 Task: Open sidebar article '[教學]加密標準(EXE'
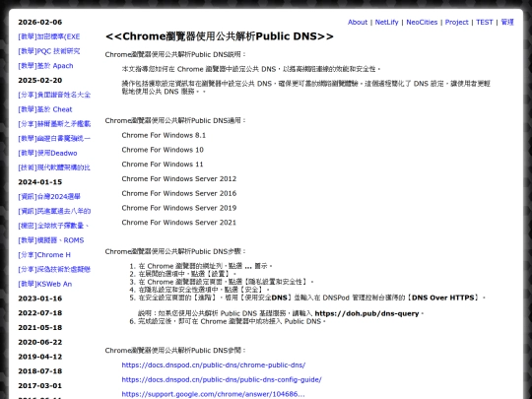[x=49, y=36]
